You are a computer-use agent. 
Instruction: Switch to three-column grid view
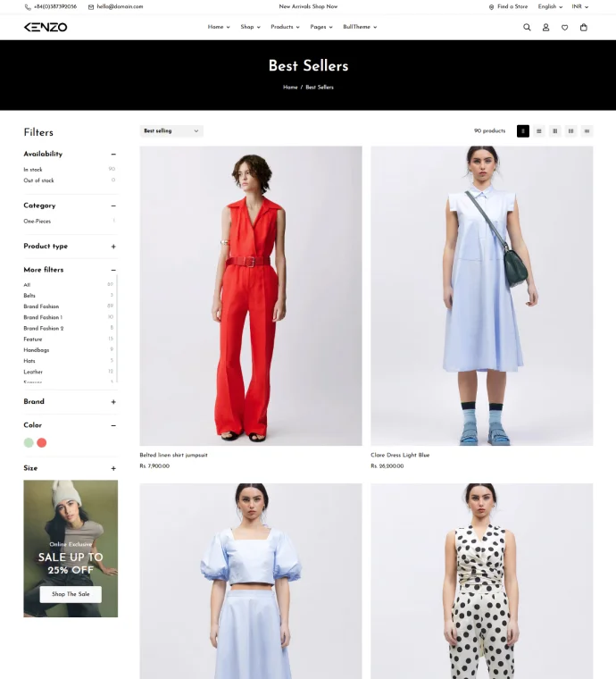tap(554, 130)
